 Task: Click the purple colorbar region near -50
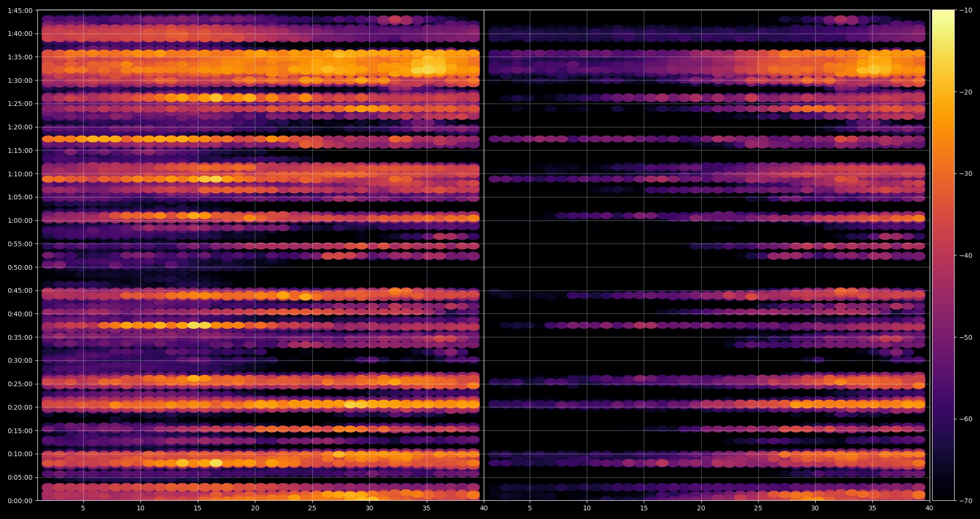tap(943, 337)
